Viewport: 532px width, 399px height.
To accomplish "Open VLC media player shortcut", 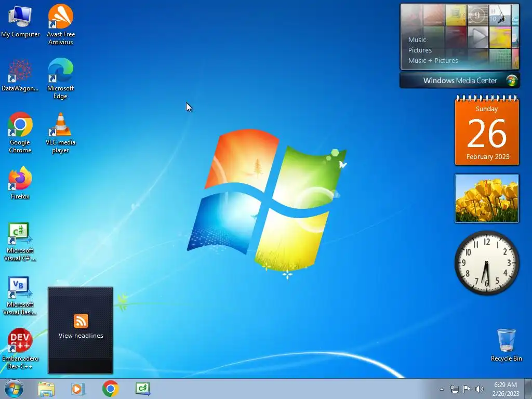I will [60, 132].
